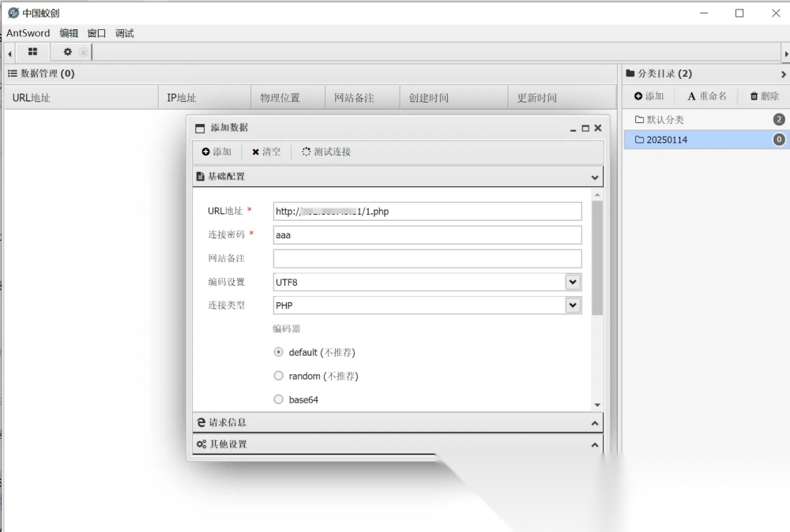Sort by the IP地址 column header

coord(205,98)
